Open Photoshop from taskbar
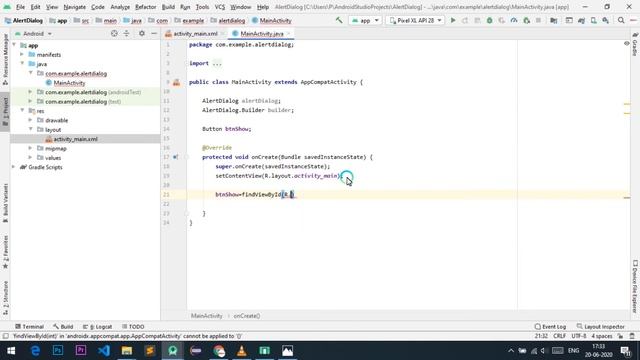Viewport: 640px width, 360px height. [x=58, y=351]
